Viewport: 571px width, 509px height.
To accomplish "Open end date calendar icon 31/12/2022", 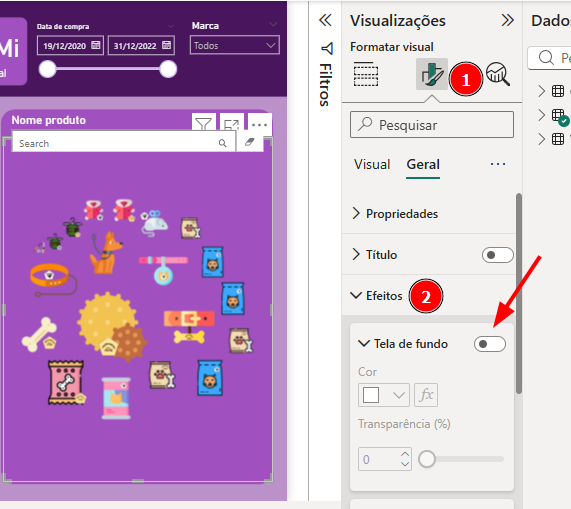I will [x=166, y=45].
